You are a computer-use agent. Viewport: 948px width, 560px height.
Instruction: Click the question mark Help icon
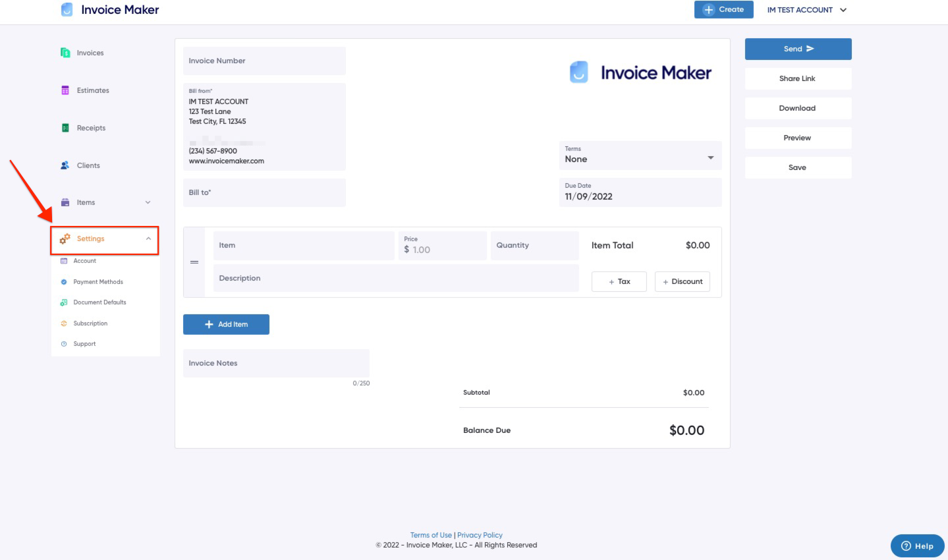click(x=906, y=546)
